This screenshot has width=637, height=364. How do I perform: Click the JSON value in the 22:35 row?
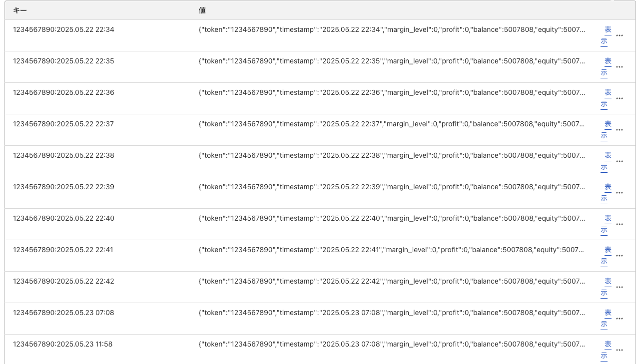click(x=391, y=61)
